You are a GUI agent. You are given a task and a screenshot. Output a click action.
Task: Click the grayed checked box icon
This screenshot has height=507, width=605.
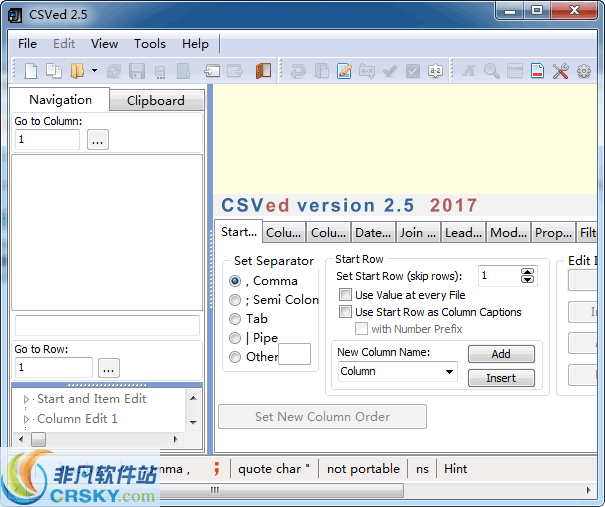413,71
